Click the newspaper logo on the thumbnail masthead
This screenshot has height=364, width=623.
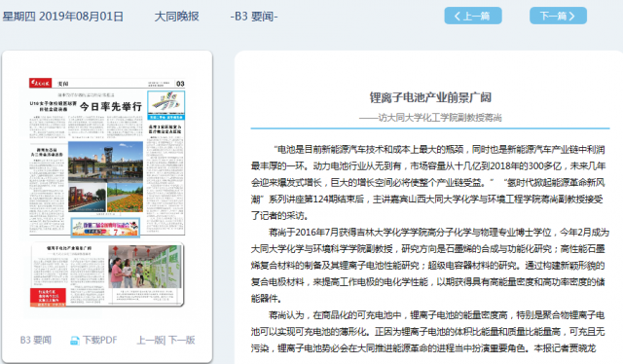coord(40,83)
